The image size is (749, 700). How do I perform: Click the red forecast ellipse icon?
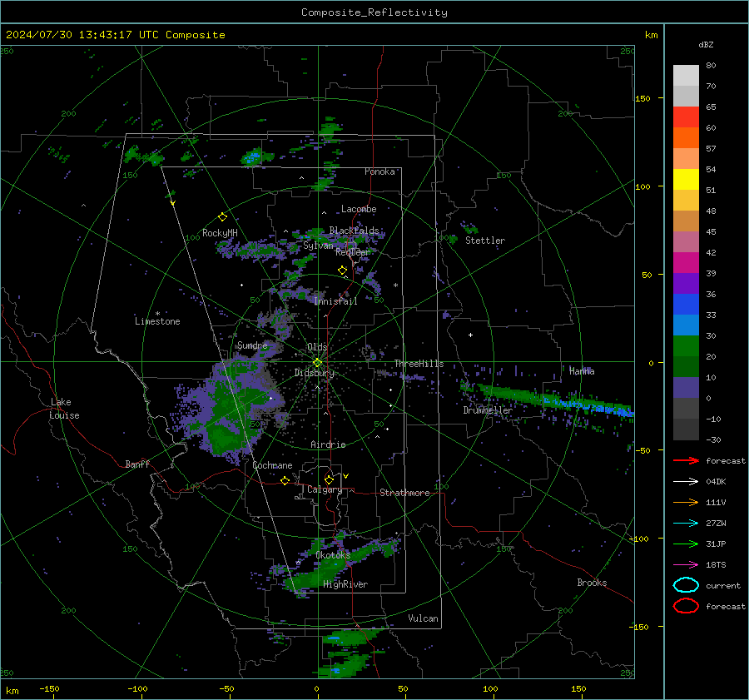[686, 606]
